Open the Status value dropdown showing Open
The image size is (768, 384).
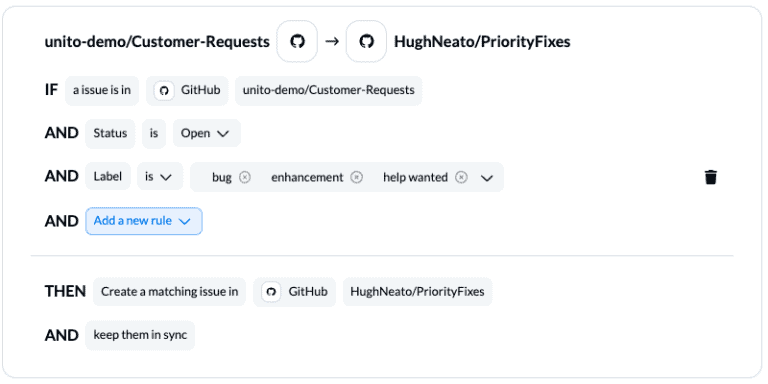click(207, 133)
